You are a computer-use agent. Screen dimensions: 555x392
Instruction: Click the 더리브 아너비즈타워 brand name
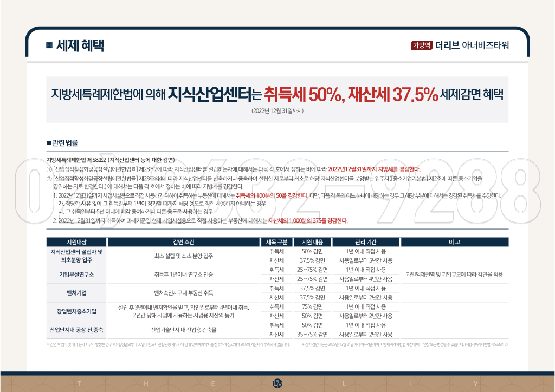[472, 45]
